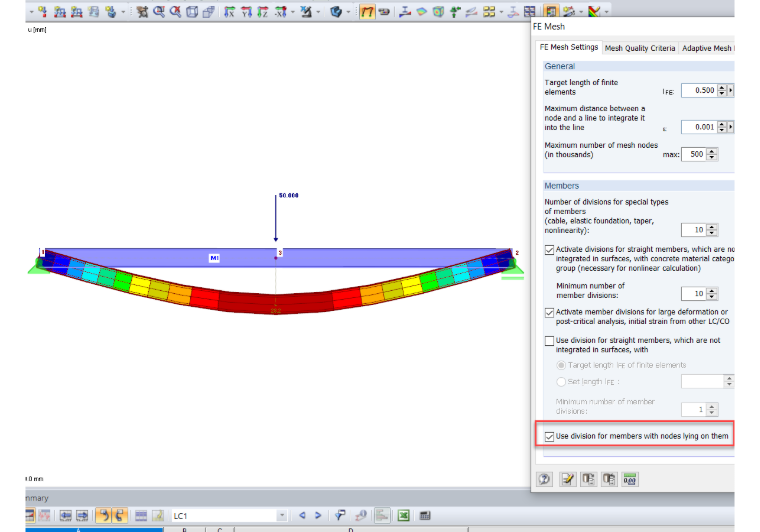760x532 pixels.
Task: Click the right-pointing table navigation arrow icon
Action: [x=82, y=516]
